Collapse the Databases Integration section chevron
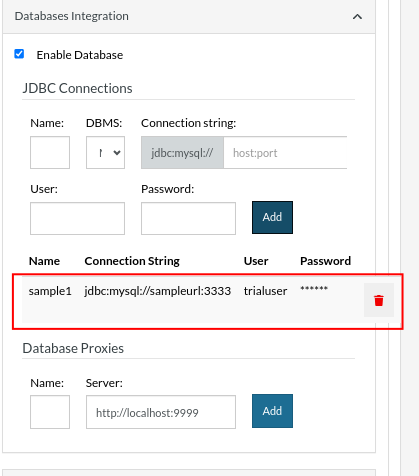 coord(357,16)
